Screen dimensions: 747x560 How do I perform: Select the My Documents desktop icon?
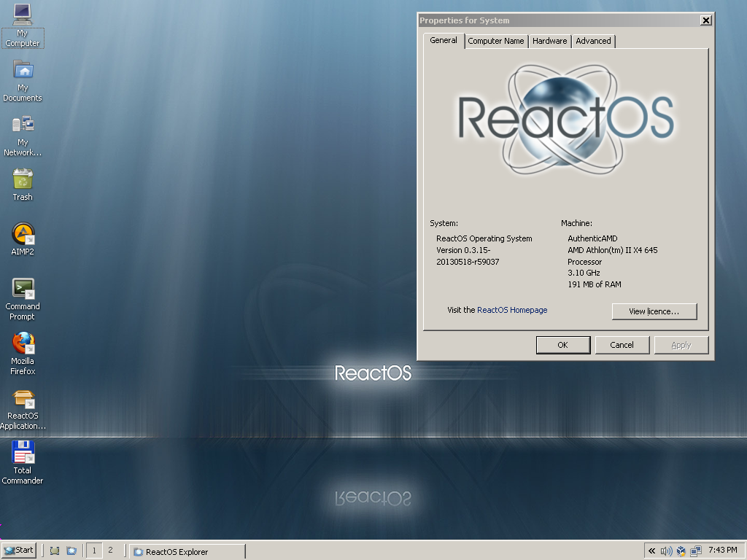click(x=23, y=80)
